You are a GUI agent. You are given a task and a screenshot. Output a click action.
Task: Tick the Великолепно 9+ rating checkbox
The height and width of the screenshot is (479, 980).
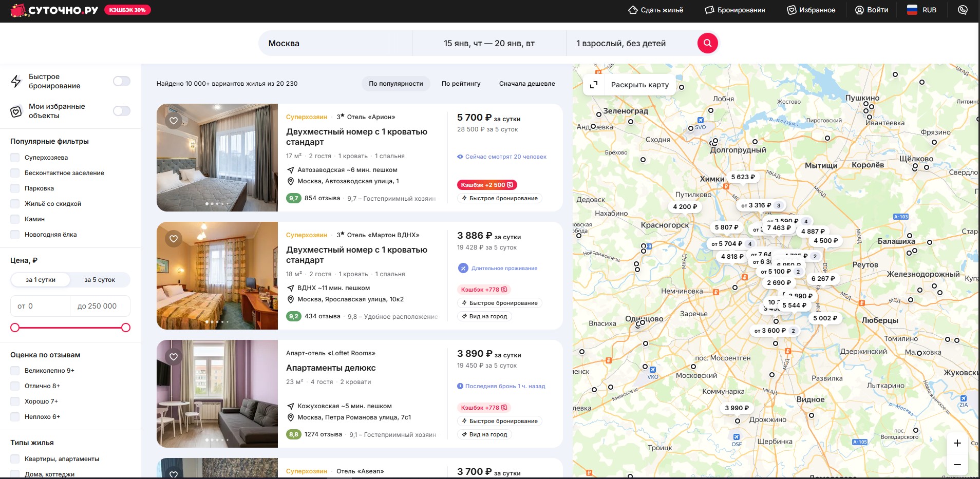(15, 371)
